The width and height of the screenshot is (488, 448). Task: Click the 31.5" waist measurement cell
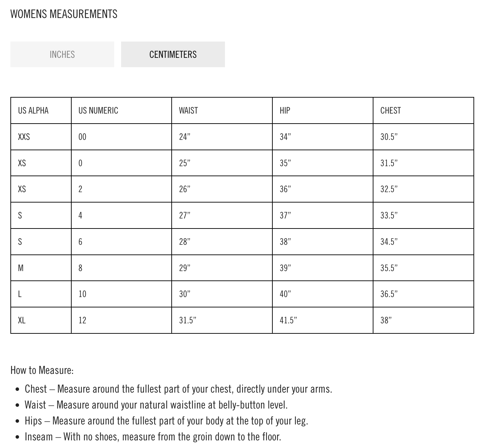coord(188,320)
